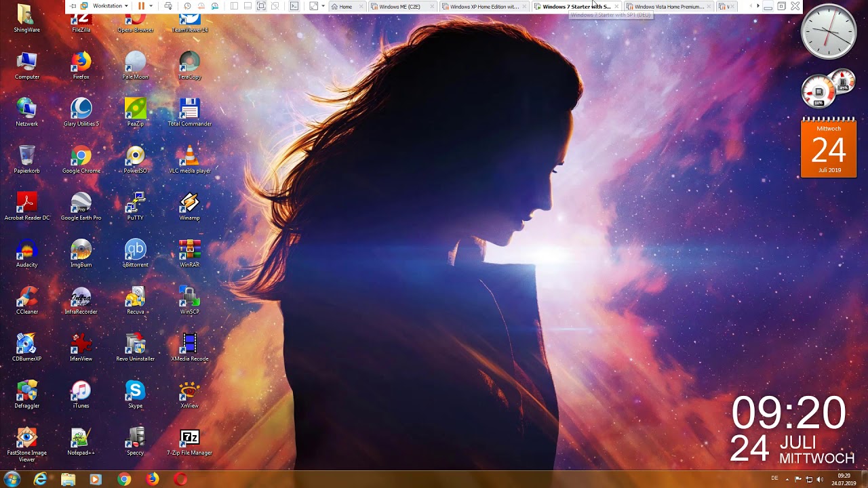
Task: Open Audacity desktop shortcut
Action: [x=26, y=253]
